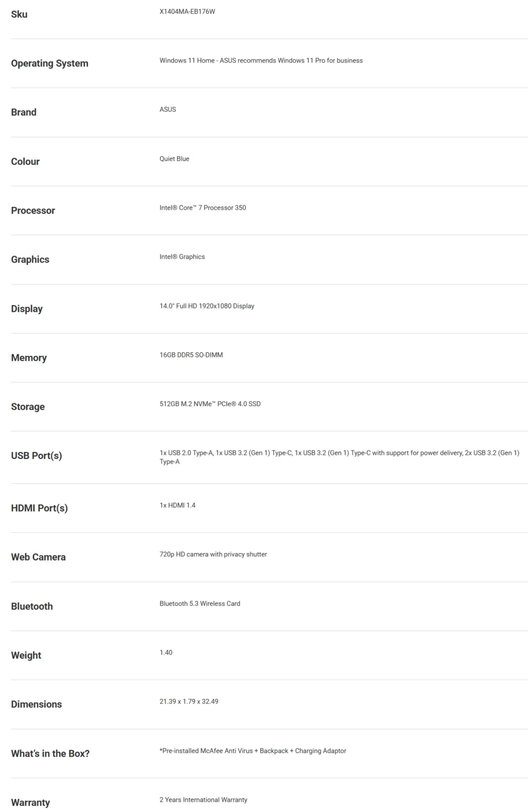Click the Weight value 1.40
528x812 pixels.
[x=166, y=653]
